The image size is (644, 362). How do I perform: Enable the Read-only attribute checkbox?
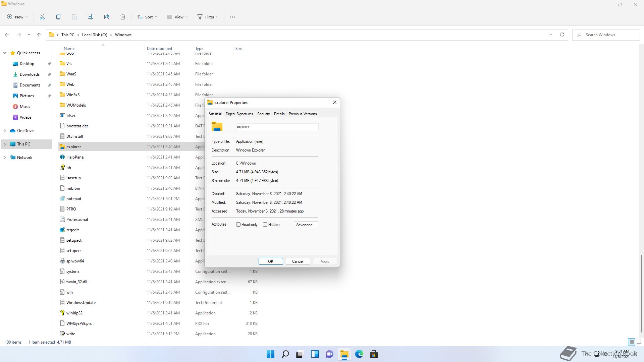[238, 225]
